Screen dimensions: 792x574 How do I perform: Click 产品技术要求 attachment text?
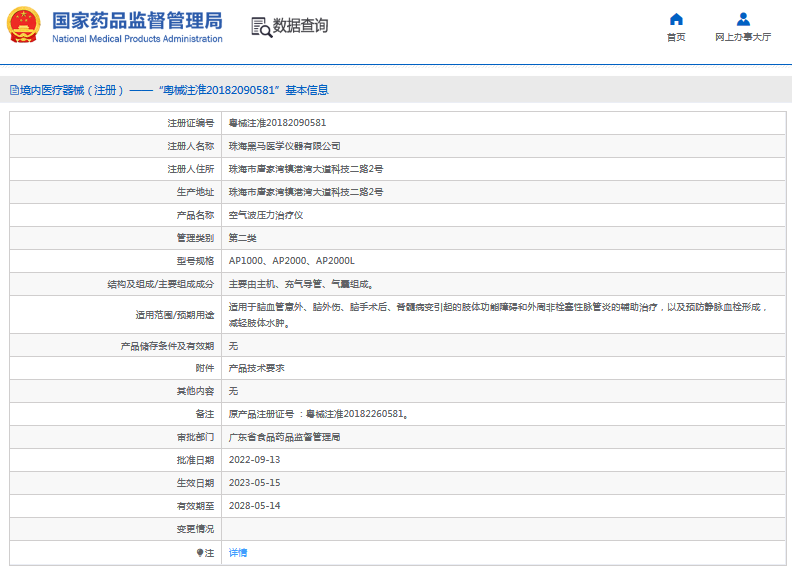257,368
